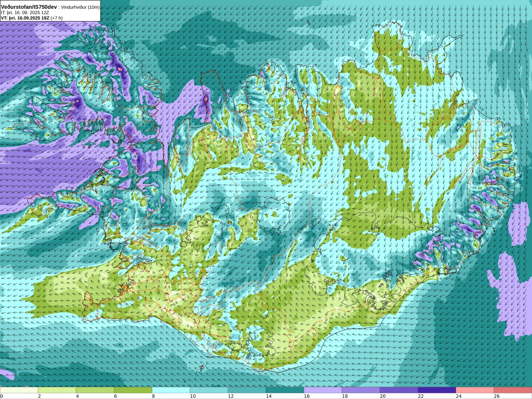Click the legend scale label 16
The width and height of the screenshot is (532, 399).
[307, 396]
